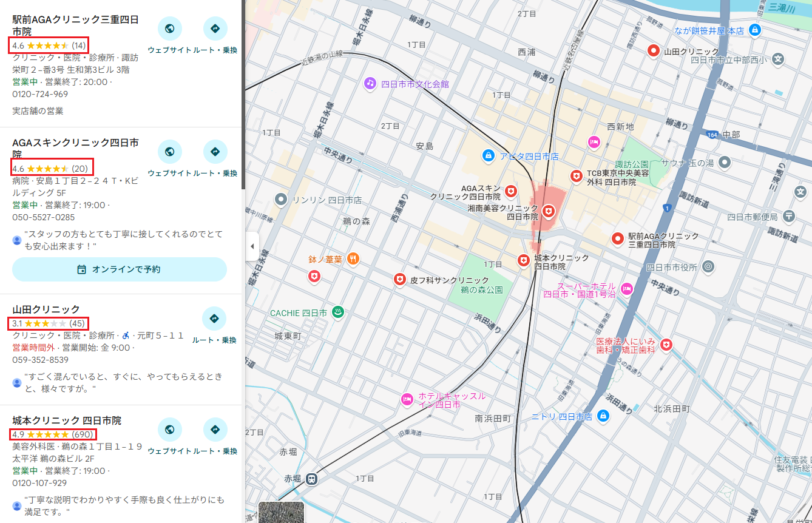Click red cross pin below 鉢ノ葦葉
The height and width of the screenshot is (523, 812).
[x=314, y=277]
